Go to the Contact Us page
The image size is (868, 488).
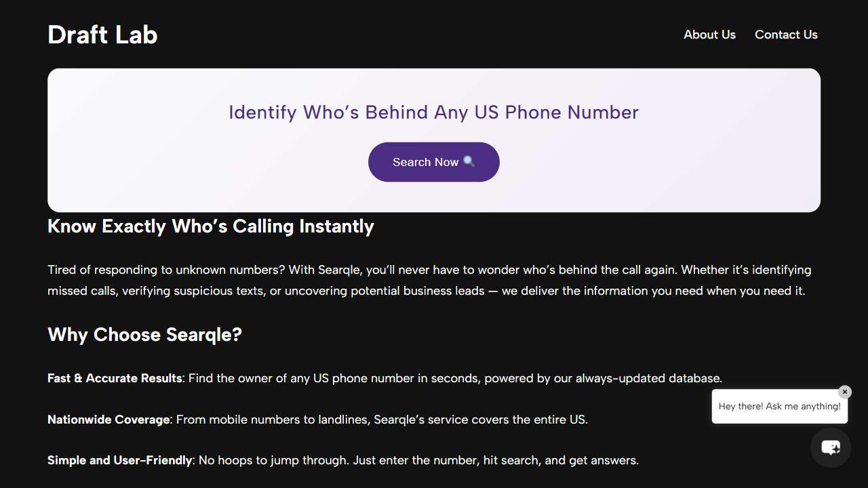tap(786, 35)
